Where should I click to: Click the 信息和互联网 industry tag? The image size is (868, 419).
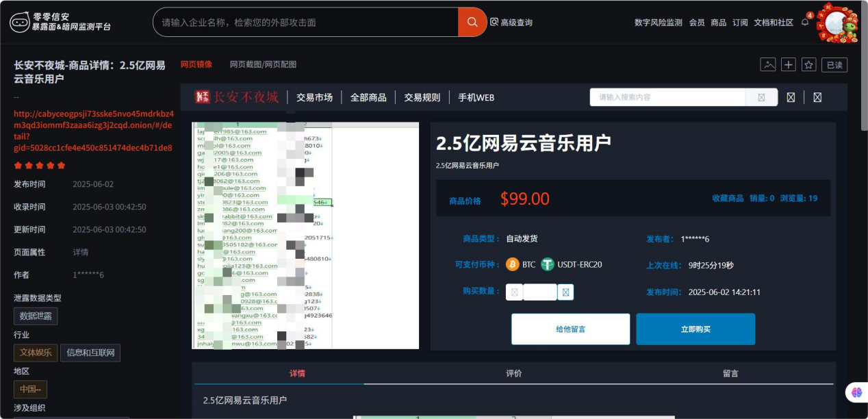click(x=90, y=353)
